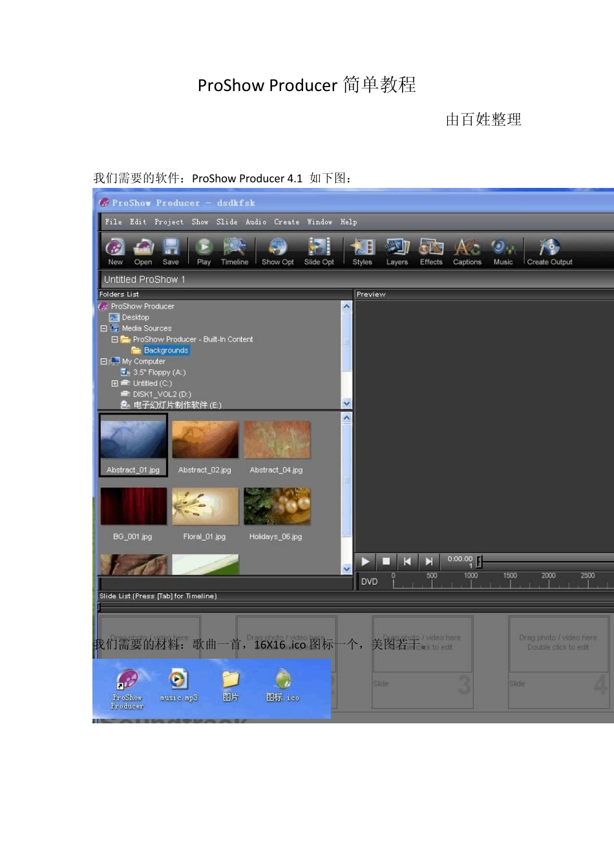Open the Styles tool

coord(363,251)
